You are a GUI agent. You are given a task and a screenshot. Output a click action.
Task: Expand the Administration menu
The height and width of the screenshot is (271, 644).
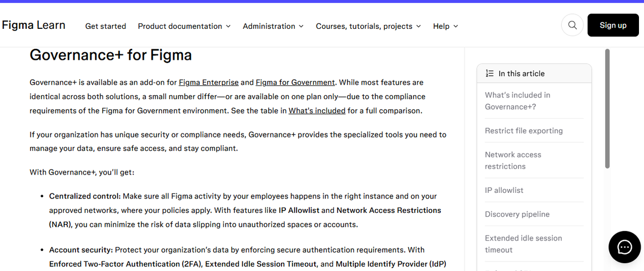[x=273, y=26]
